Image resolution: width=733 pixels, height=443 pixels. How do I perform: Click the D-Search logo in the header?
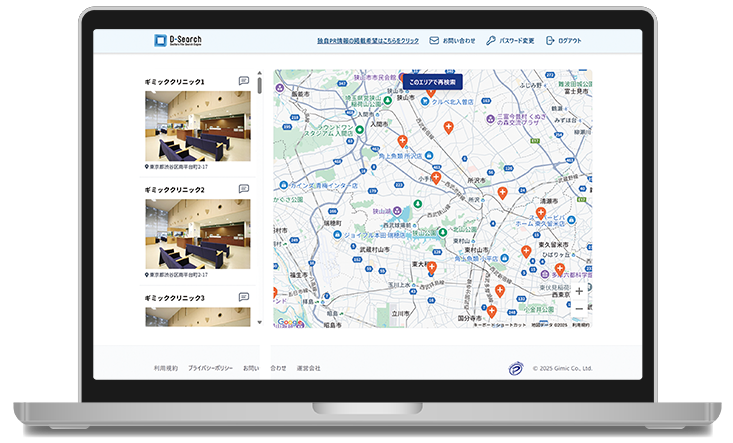click(178, 41)
